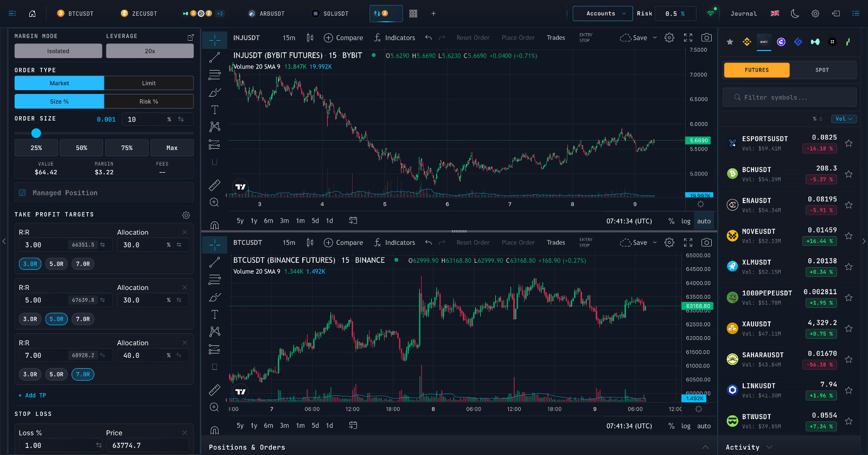Open take profit targets settings gear
The width and height of the screenshot is (868, 455).
186,215
